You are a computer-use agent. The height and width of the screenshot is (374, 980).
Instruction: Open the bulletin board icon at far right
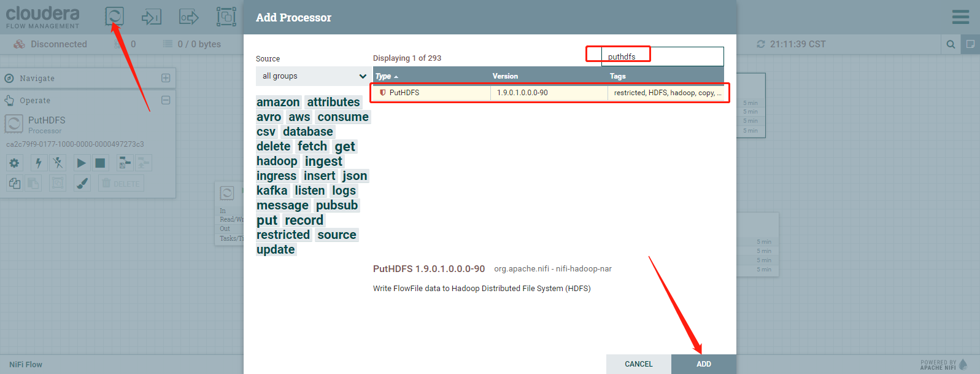pyautogui.click(x=970, y=44)
